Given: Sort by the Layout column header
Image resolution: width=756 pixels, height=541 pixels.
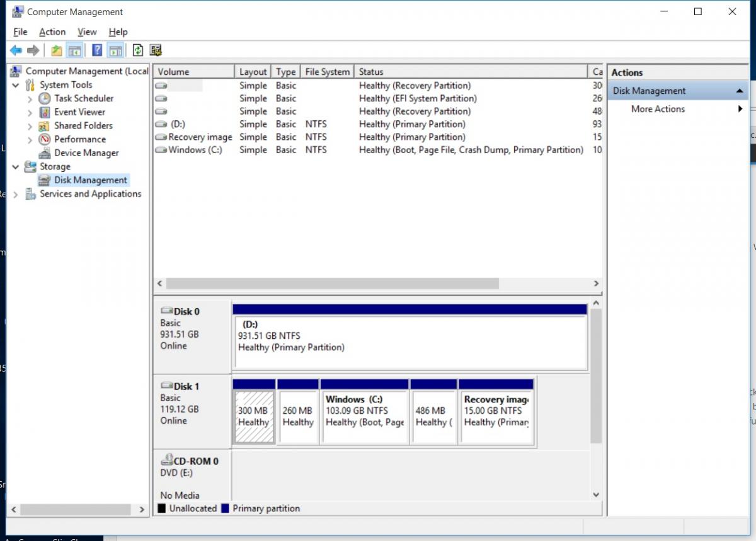Looking at the screenshot, I should [253, 72].
